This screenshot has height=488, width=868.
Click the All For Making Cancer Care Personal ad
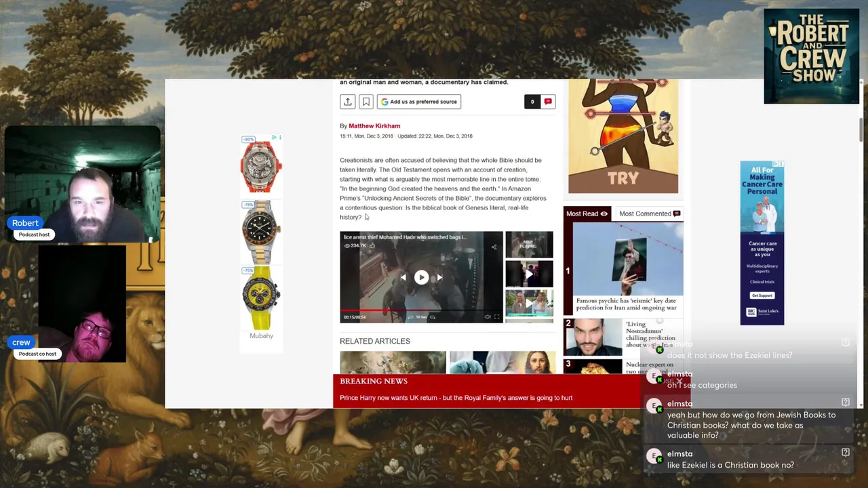(762, 243)
